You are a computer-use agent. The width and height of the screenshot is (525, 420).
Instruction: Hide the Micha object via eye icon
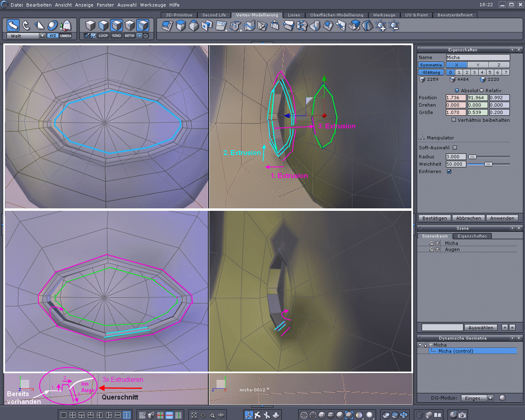coord(437,243)
